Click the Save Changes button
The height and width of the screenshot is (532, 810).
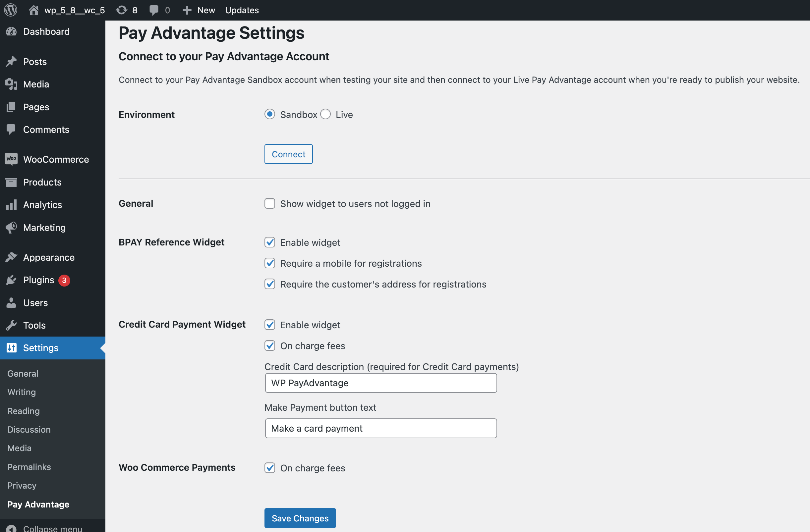[300, 518]
